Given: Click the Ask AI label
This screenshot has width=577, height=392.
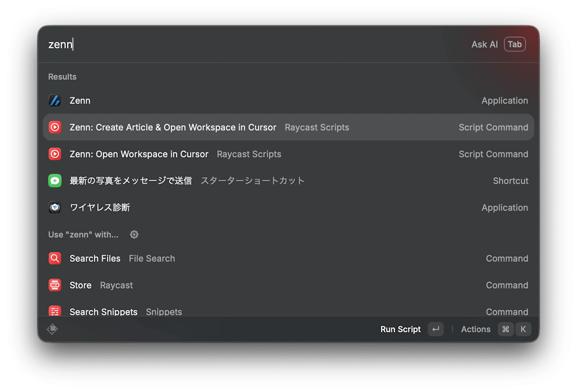Looking at the screenshot, I should coord(484,44).
